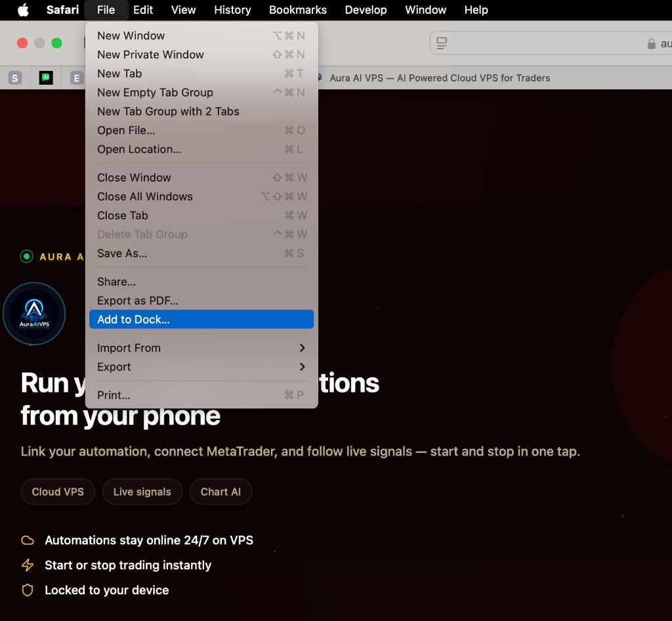Open the pinned green AI chat tab
672x621 pixels.
coord(46,77)
